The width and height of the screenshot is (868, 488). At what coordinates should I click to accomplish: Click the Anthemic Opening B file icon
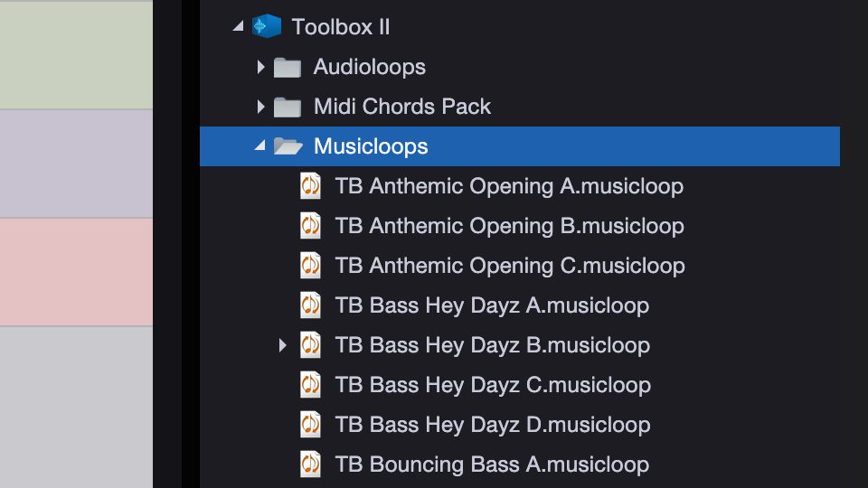click(310, 226)
